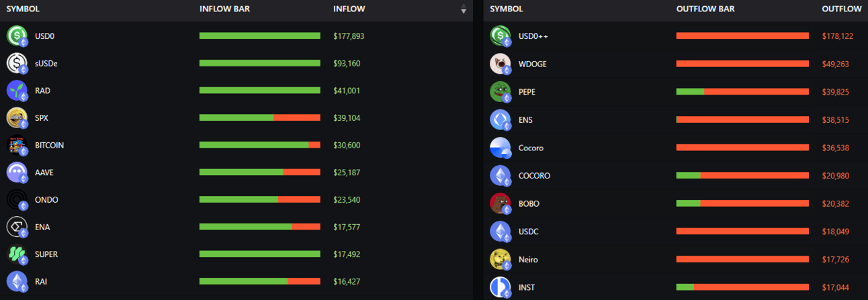868x300 pixels.
Task: Click the BOBO token icon
Action: [x=501, y=203]
